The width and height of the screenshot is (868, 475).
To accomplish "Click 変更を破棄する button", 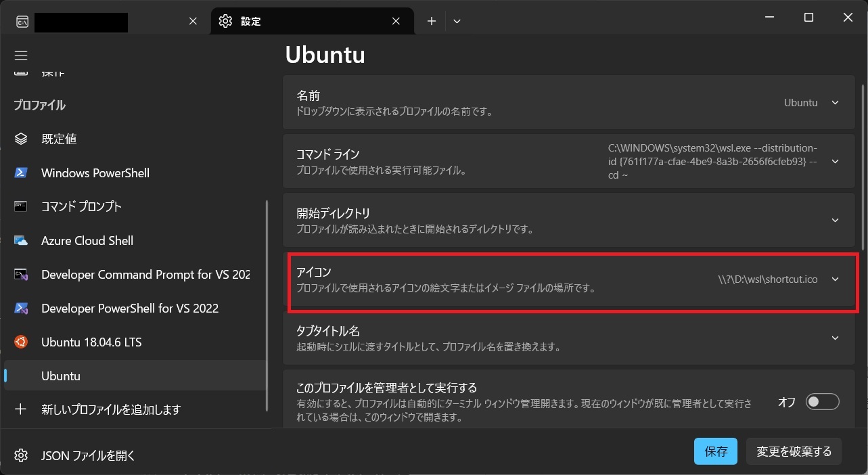I will pyautogui.click(x=794, y=451).
